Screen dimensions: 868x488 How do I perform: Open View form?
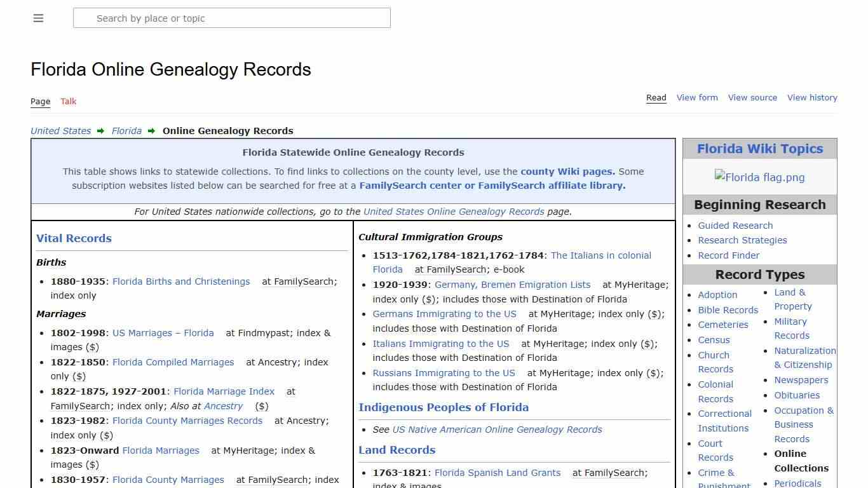(697, 97)
